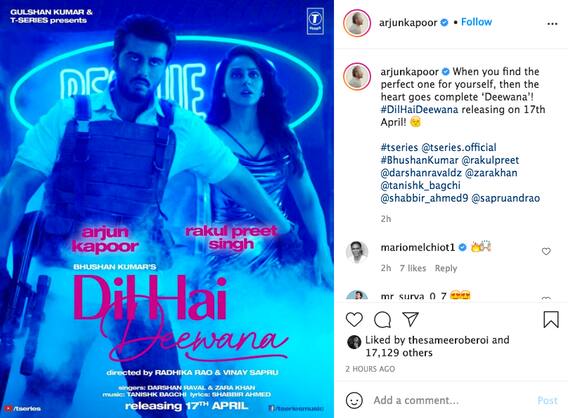The height and width of the screenshot is (418, 568).
Task: Open @rakulpreet profile mention
Action: pyautogui.click(x=490, y=160)
